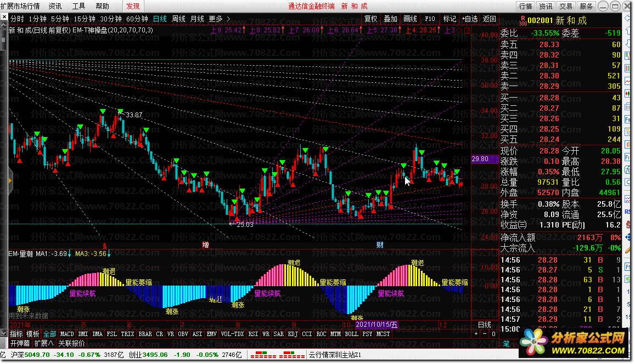Image resolution: width=635 pixels, height=364 pixels.
Task: Open the candlestick chart sidebar icon
Action: [x=628, y=94]
